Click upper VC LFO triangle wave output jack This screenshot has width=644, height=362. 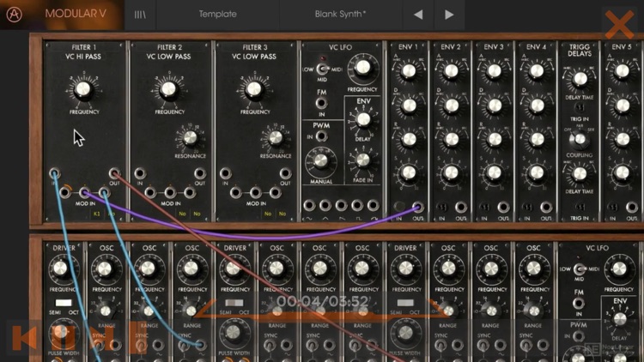point(325,205)
